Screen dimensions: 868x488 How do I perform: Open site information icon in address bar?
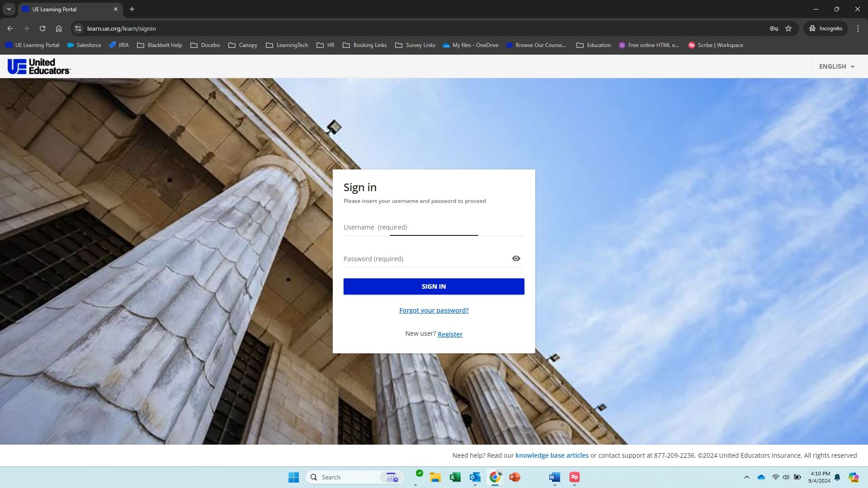pos(78,28)
